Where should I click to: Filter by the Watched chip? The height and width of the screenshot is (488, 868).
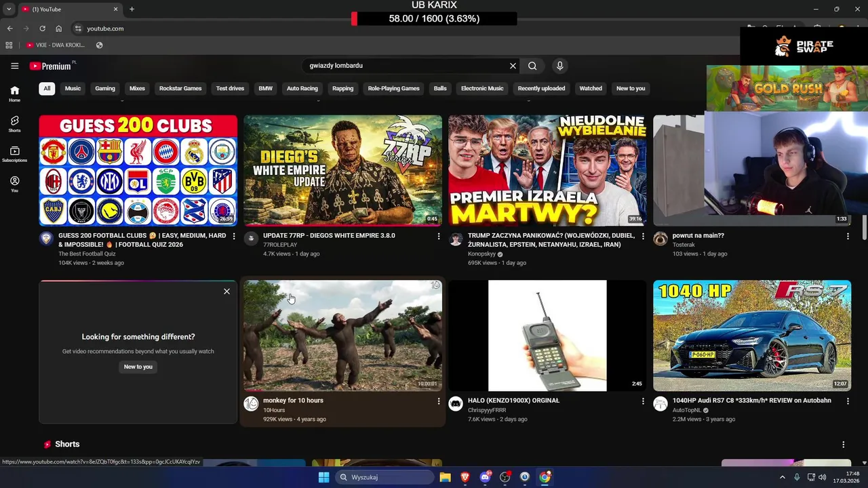pyautogui.click(x=591, y=88)
